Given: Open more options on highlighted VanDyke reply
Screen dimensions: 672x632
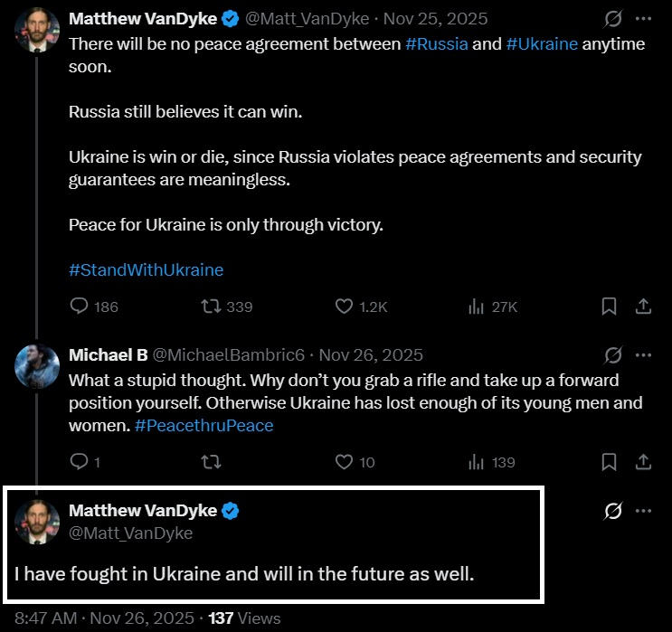Looking at the screenshot, I should tap(643, 511).
